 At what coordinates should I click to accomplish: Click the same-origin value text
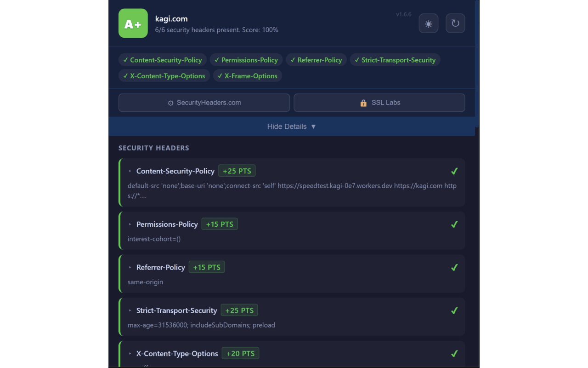(x=145, y=282)
